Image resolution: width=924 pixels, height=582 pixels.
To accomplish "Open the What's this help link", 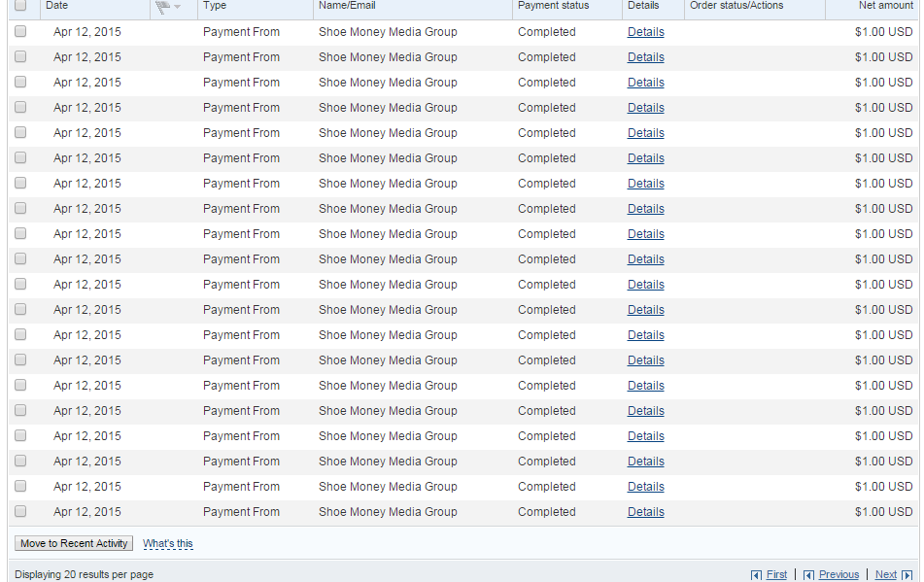I will 168,543.
